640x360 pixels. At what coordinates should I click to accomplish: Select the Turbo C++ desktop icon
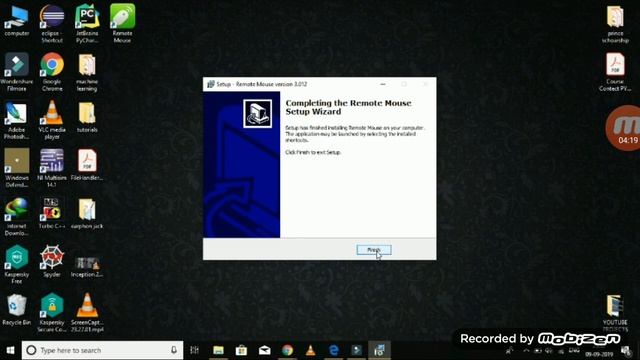[x=52, y=213]
